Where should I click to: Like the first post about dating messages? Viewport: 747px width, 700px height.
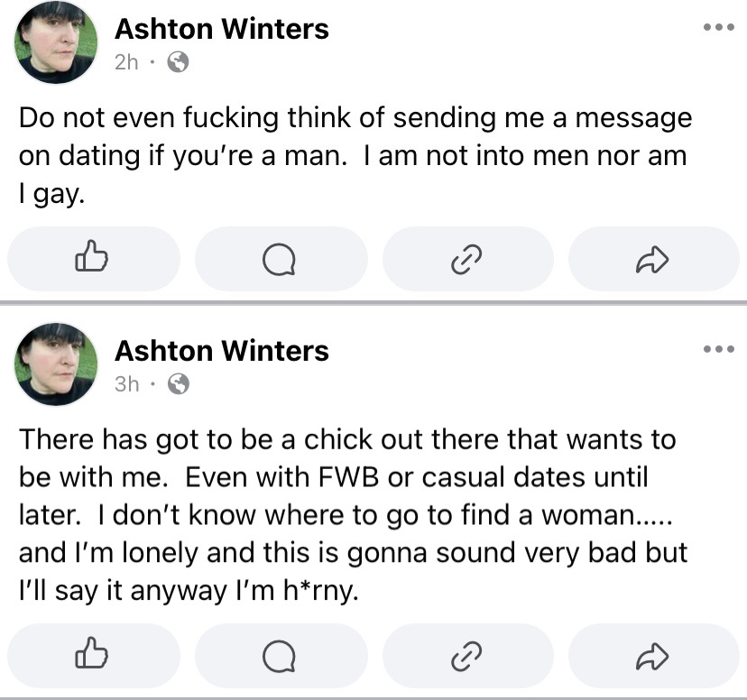pos(94,259)
